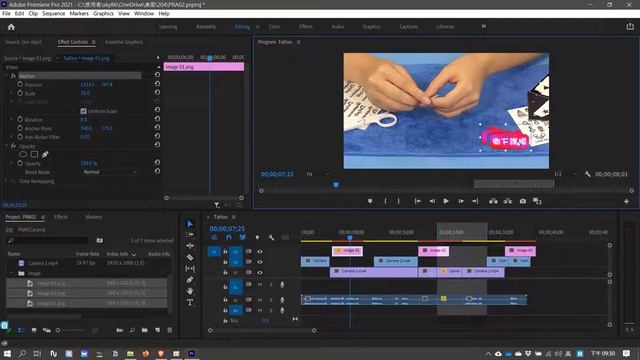Collapse the Image bin folder in Project panel

pos(11,273)
